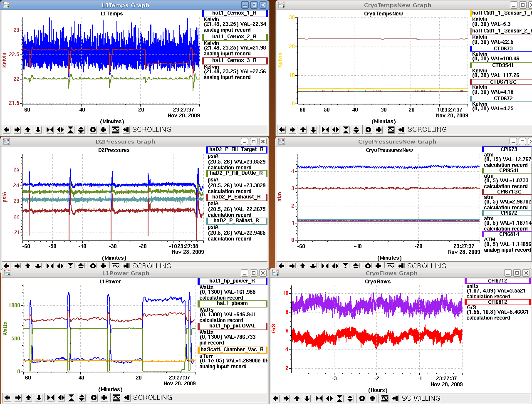Pan left in CryoTempsNew Graph toolbar
Viewport: 532px width, 404px height.
pos(282,130)
